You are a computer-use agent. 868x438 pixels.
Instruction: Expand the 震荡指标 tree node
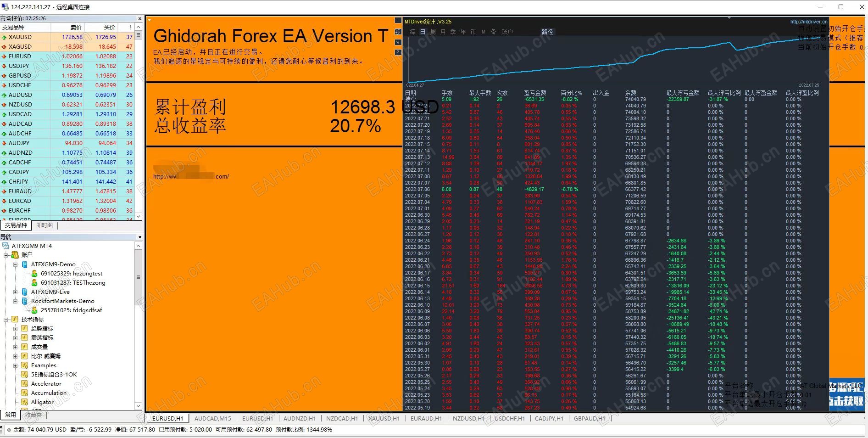click(x=16, y=338)
